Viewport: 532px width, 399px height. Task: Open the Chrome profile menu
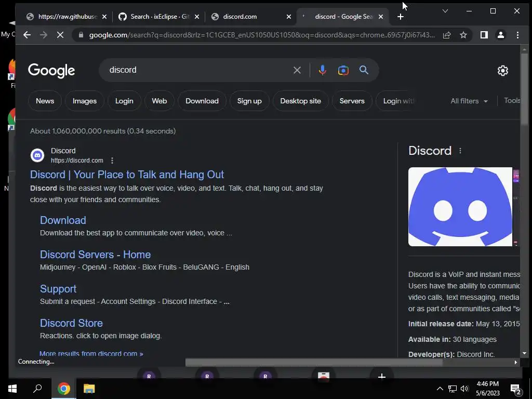[501, 35]
